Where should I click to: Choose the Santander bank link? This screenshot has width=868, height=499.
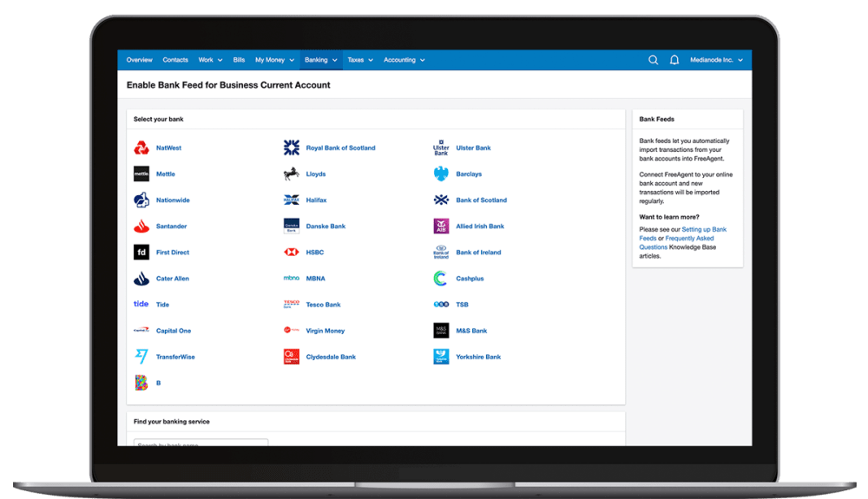pos(172,227)
